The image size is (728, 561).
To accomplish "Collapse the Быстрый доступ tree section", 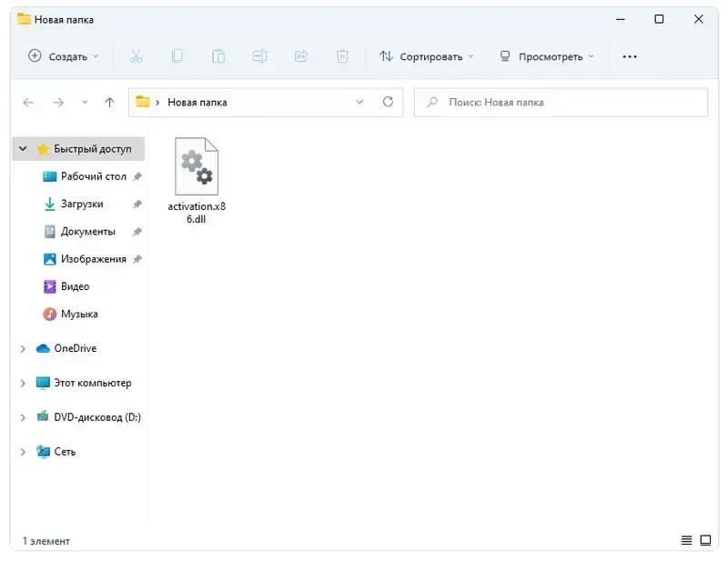I will click(x=23, y=149).
